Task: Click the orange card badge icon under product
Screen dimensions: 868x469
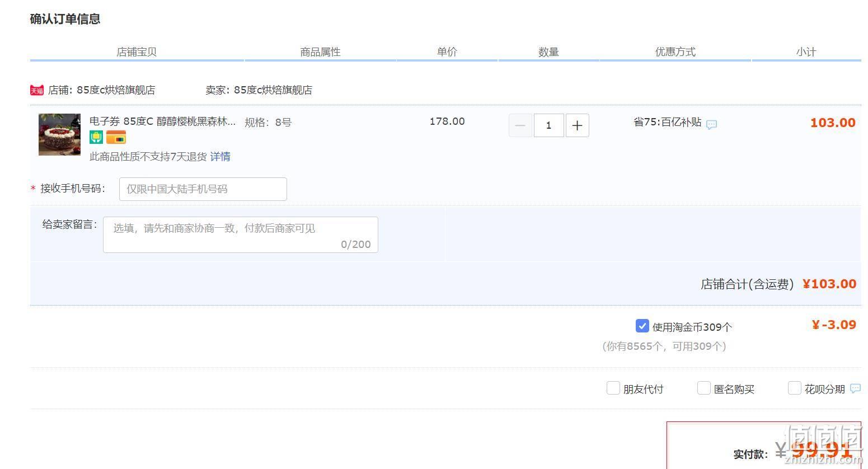Action: (116, 137)
